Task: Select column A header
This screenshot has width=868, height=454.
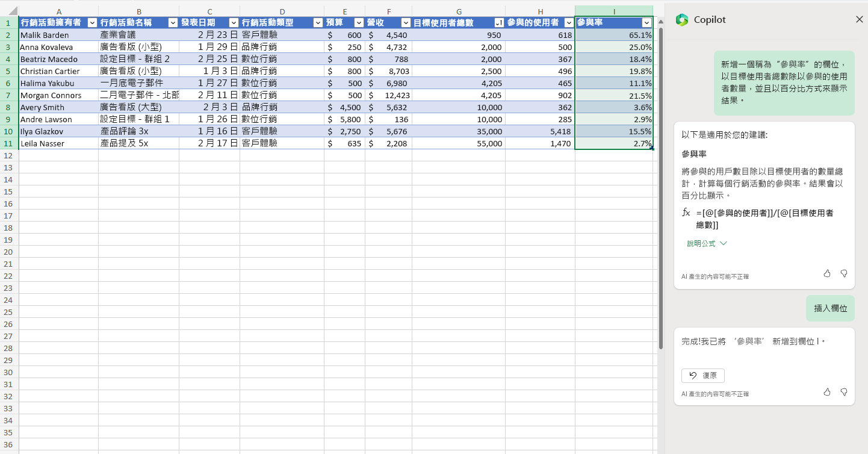Action: (x=58, y=11)
